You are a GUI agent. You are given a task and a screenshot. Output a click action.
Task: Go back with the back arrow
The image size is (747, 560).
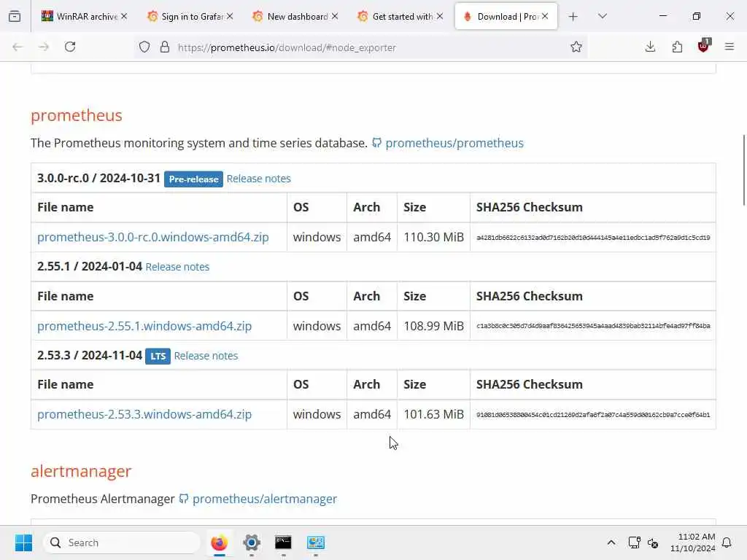tap(18, 47)
